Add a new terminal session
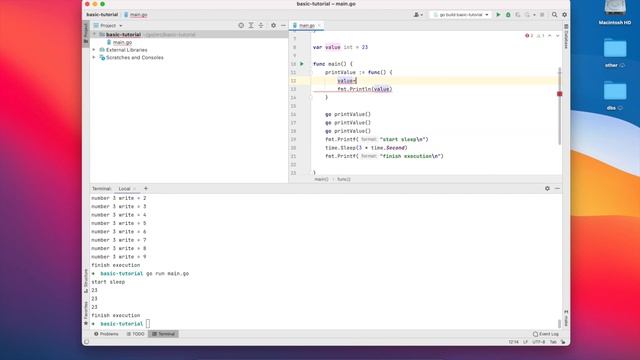Screen dimensions: 640x360 [146, 189]
